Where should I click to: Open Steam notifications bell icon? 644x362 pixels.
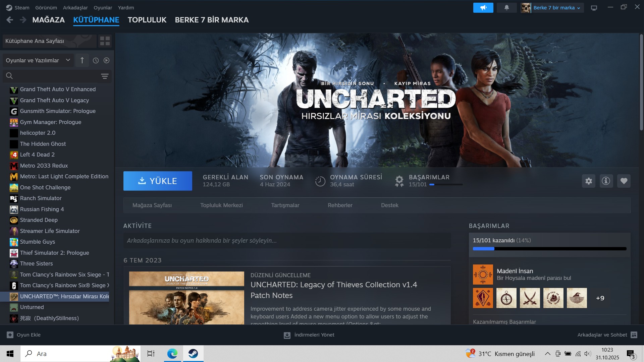click(x=506, y=7)
